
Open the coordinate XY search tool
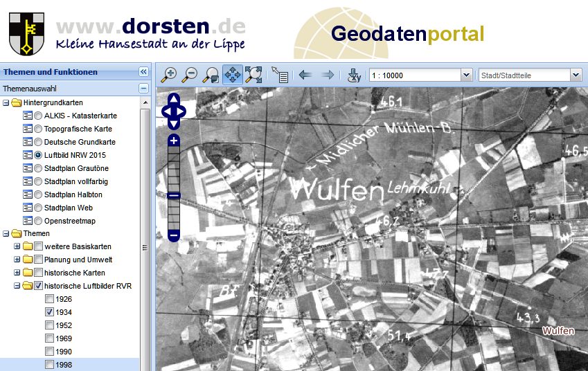(354, 75)
